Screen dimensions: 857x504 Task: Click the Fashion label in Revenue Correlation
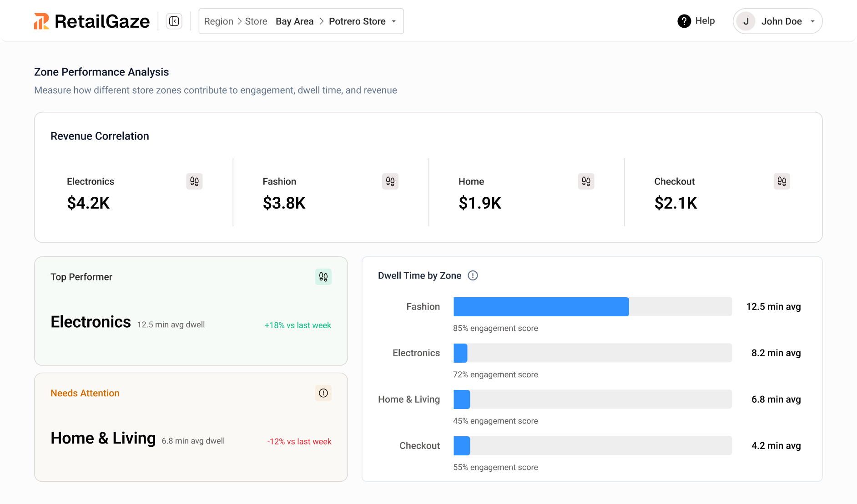(279, 181)
